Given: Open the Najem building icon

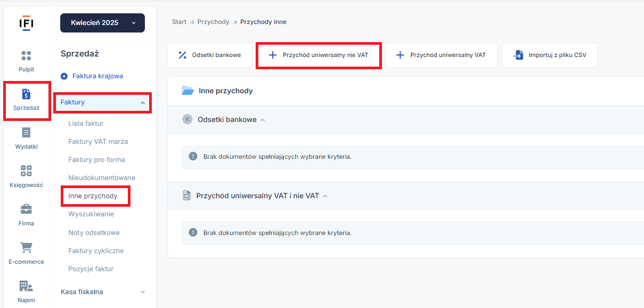Looking at the screenshot, I should click(26, 286).
